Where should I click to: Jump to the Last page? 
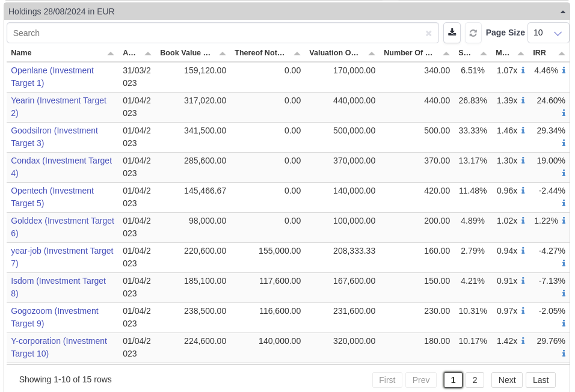pyautogui.click(x=540, y=380)
